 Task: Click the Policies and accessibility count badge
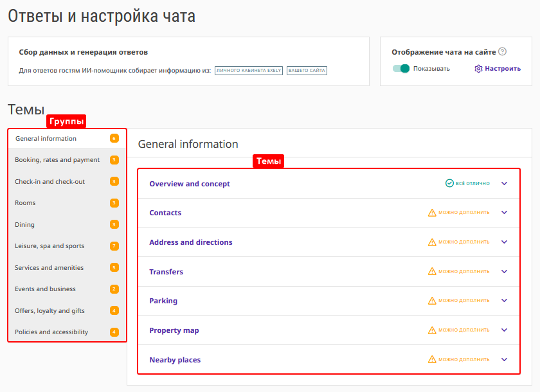[x=114, y=332]
